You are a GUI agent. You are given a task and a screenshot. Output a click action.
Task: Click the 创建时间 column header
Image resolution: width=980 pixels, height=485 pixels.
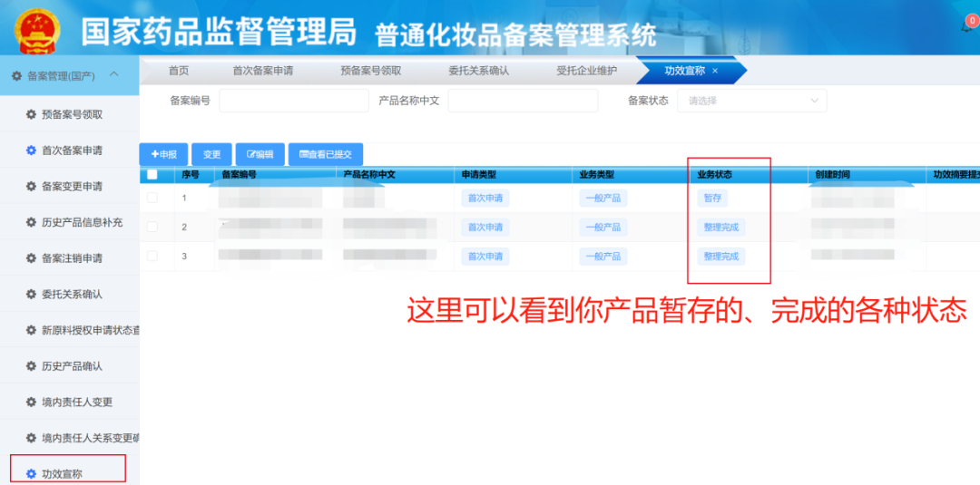(x=832, y=175)
